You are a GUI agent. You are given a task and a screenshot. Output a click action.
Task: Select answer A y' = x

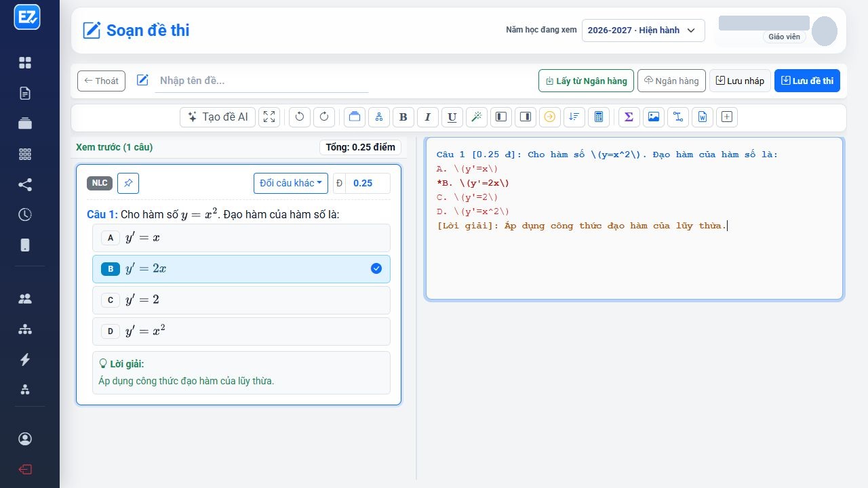click(x=241, y=238)
